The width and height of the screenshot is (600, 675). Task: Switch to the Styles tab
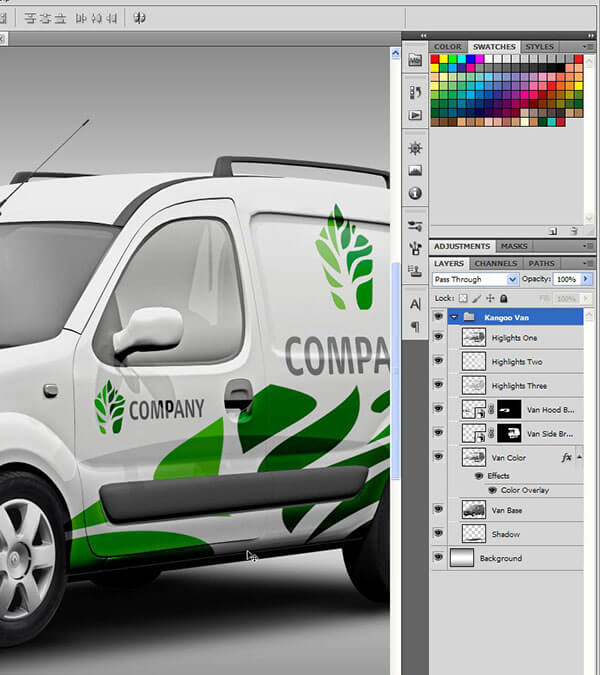click(x=540, y=47)
